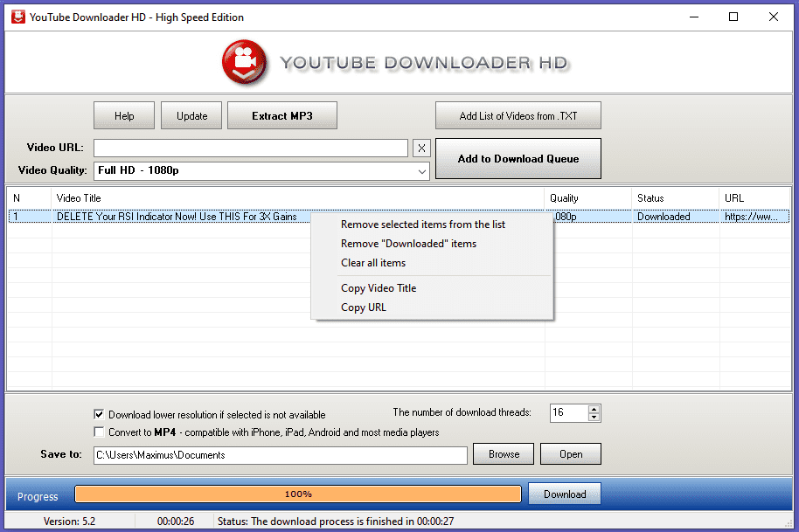Click the 'Status' column header
Image resolution: width=799 pixels, height=532 pixels.
677,198
